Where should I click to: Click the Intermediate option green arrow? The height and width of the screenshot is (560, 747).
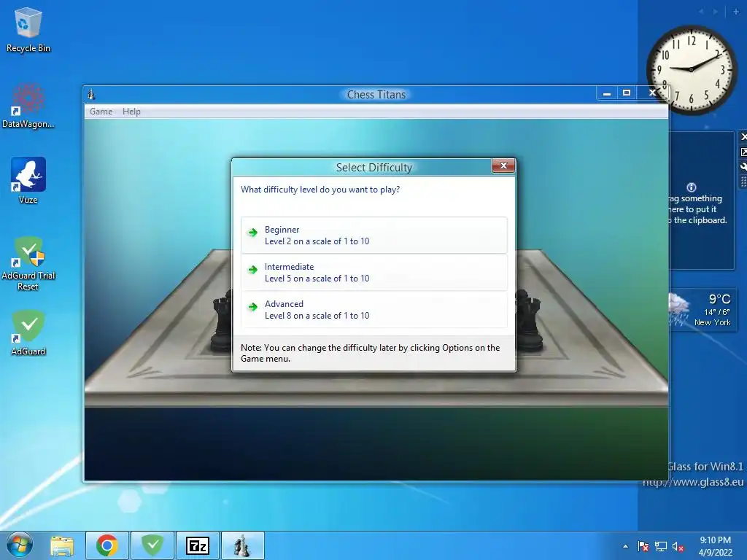pos(252,270)
